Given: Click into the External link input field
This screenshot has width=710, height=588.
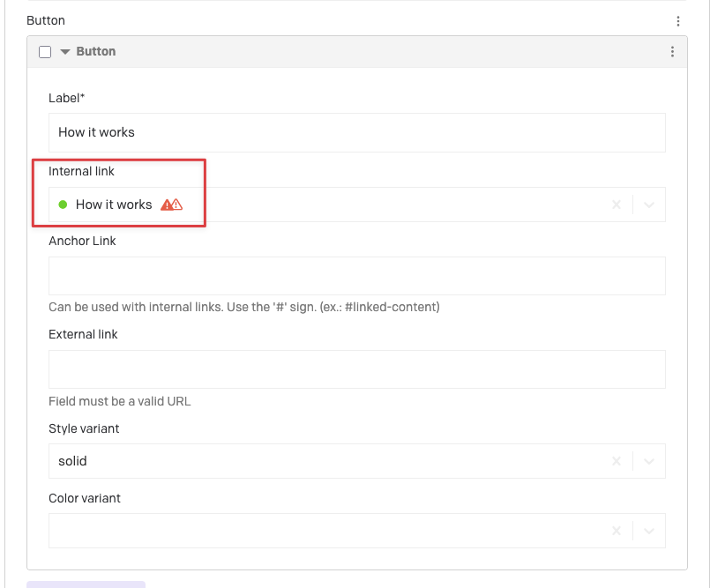Looking at the screenshot, I should click(356, 369).
